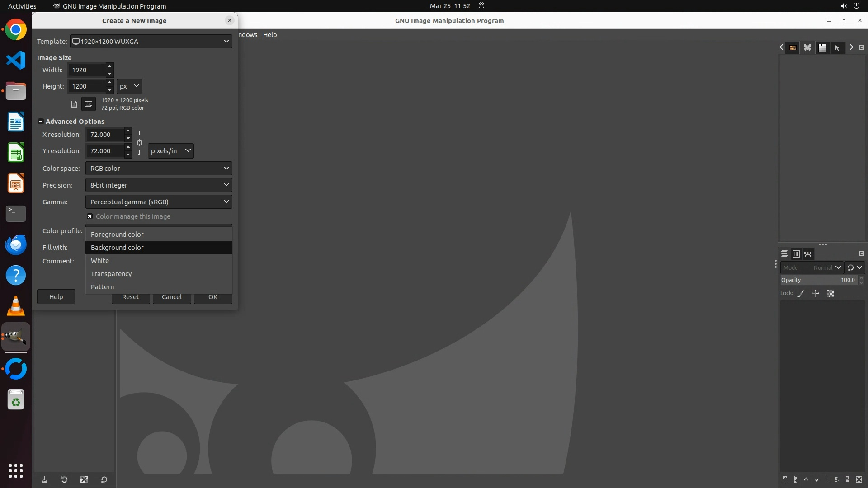Toggle the resolution chain link
This screenshot has height=488, width=868.
139,143
